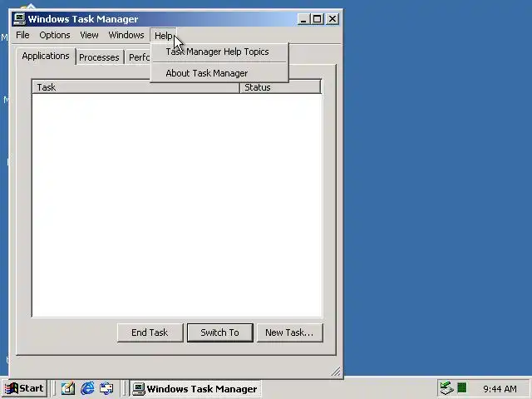This screenshot has height=399, width=532.
Task: Close the open Help menu
Action: point(163,36)
